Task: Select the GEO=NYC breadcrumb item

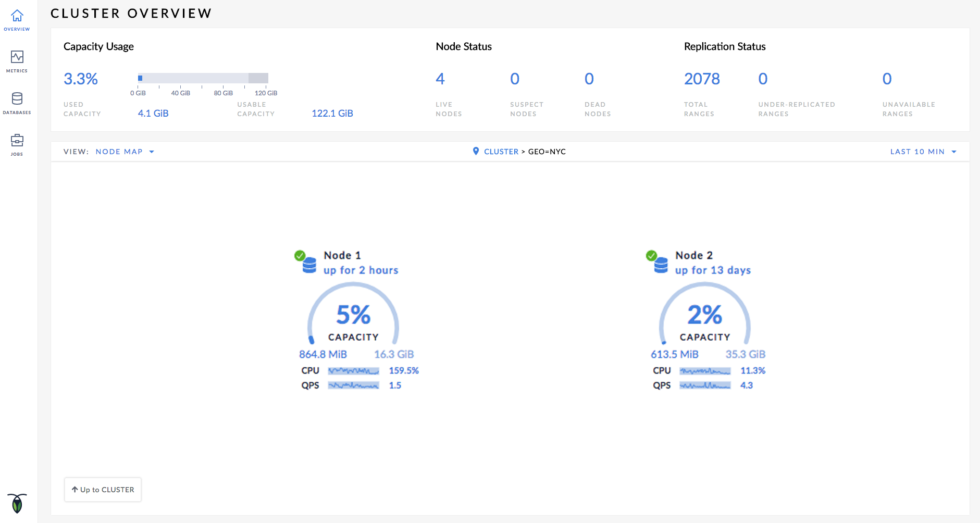Action: pyautogui.click(x=548, y=152)
